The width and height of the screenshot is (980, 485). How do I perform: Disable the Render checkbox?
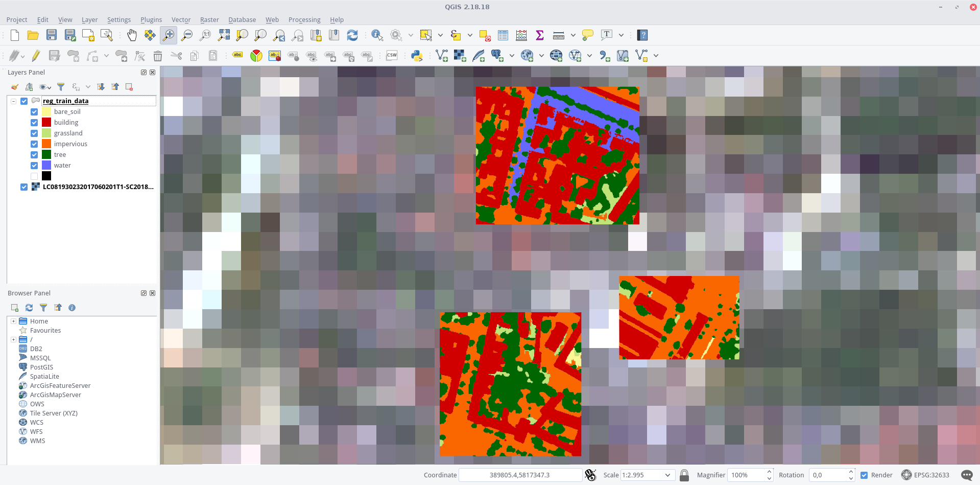pos(864,475)
